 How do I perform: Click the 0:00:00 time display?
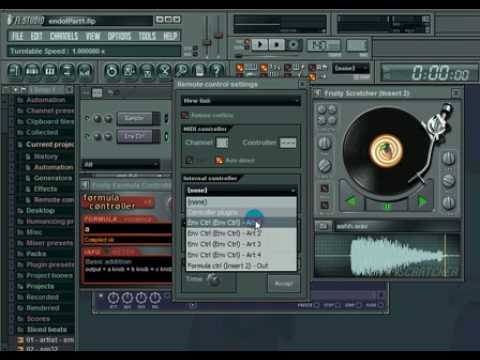[430, 72]
